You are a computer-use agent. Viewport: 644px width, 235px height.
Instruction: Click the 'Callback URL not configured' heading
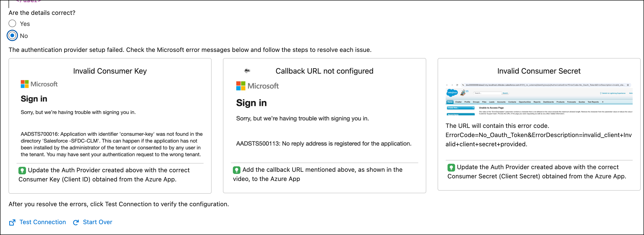click(x=325, y=71)
